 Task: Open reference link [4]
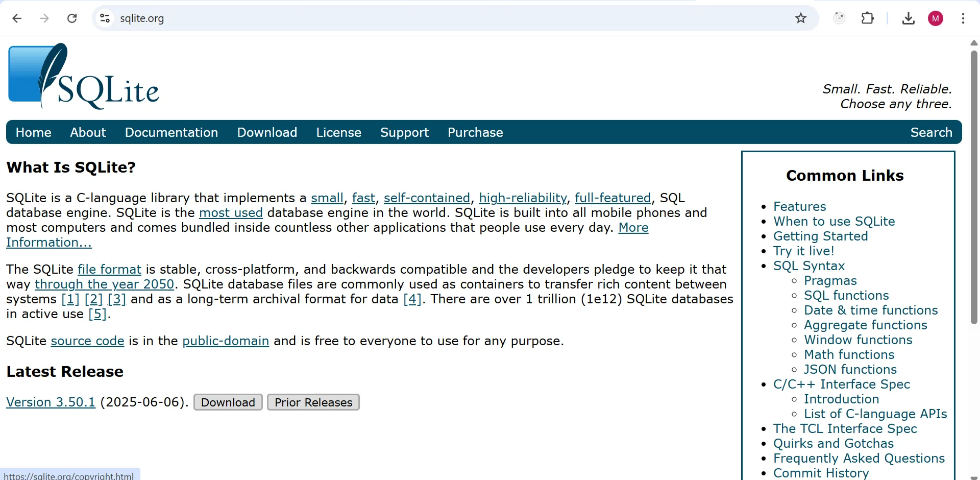[x=412, y=299]
